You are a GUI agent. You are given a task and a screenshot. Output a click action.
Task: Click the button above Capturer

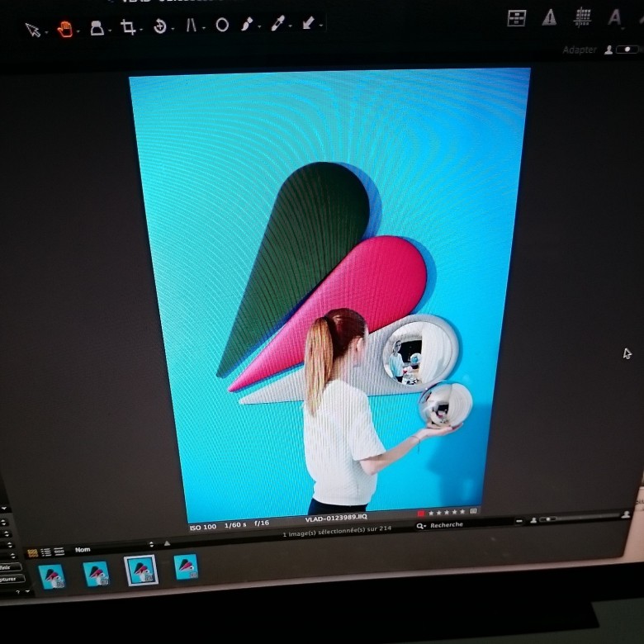click(9, 567)
